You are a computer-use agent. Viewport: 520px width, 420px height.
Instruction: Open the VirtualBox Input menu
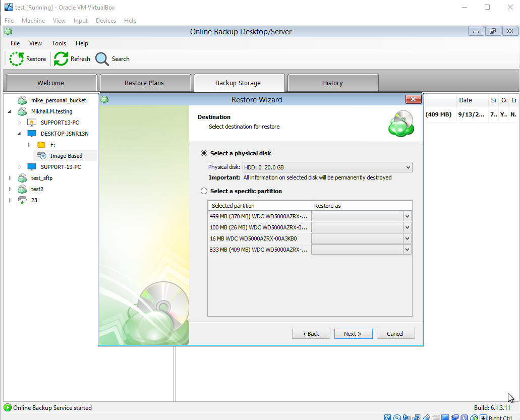coord(81,21)
